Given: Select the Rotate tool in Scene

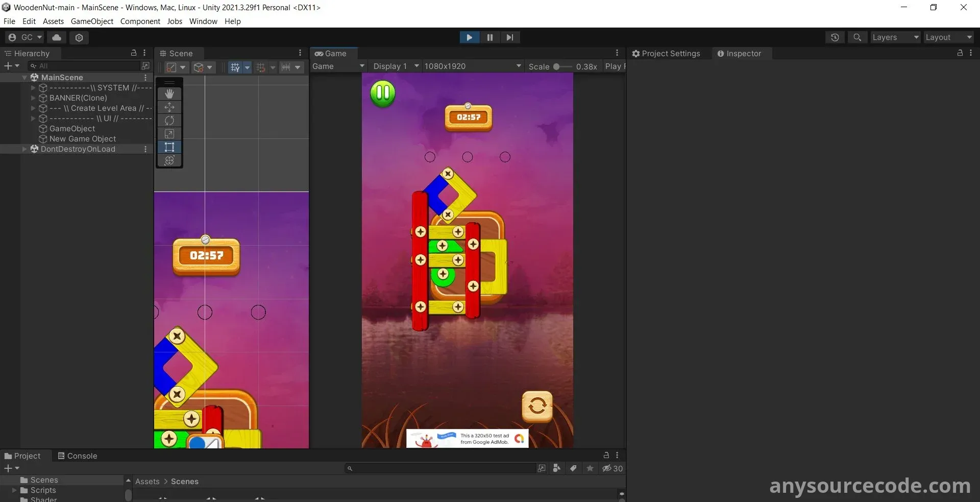Looking at the screenshot, I should (169, 121).
